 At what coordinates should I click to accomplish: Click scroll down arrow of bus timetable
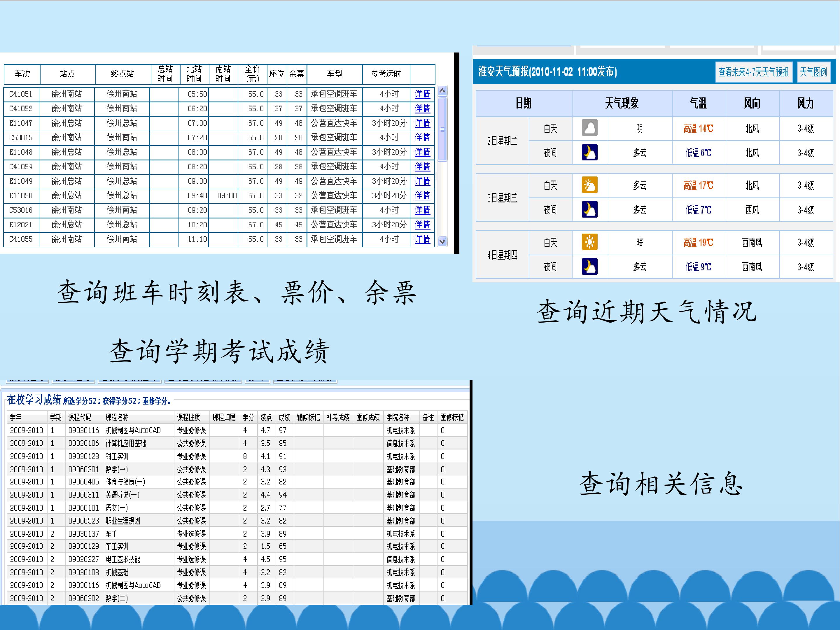[x=442, y=241]
